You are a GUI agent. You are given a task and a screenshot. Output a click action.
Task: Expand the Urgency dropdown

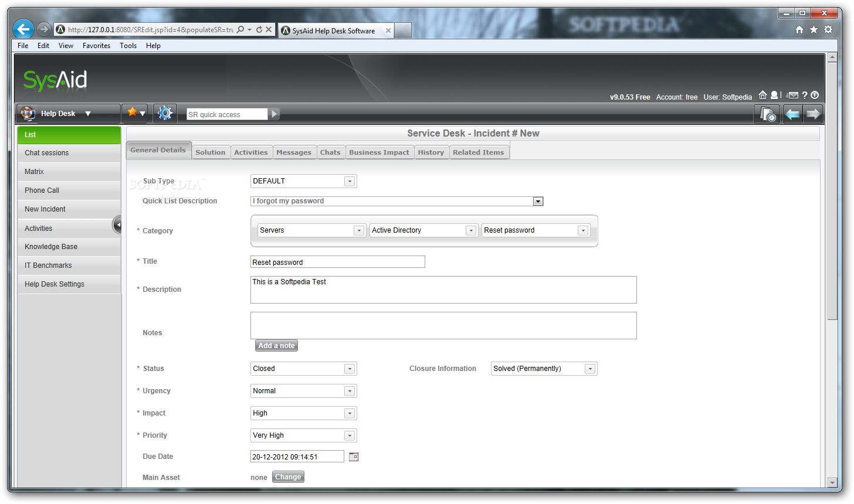point(350,391)
